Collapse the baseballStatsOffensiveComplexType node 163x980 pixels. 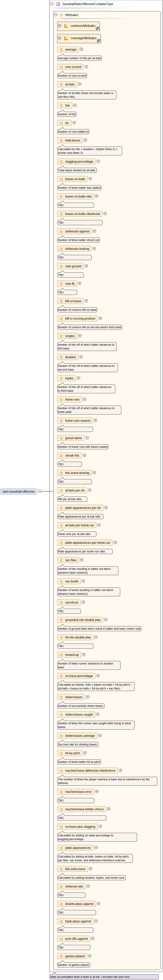point(52,4)
